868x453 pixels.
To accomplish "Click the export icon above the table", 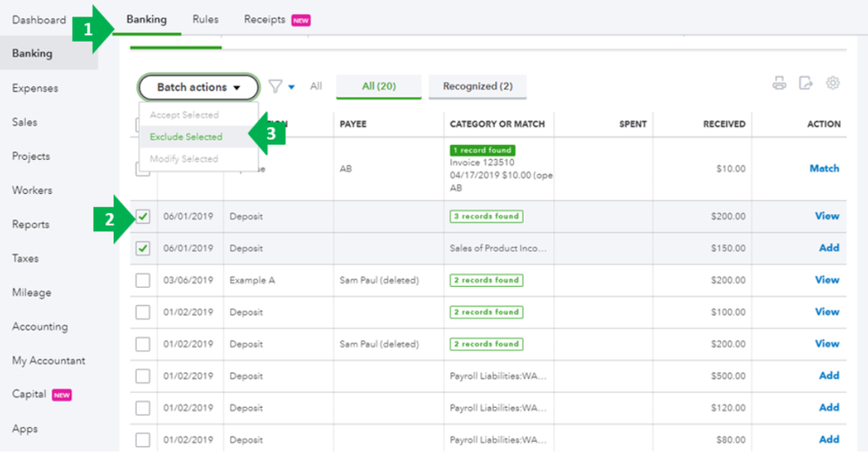I will click(x=806, y=83).
